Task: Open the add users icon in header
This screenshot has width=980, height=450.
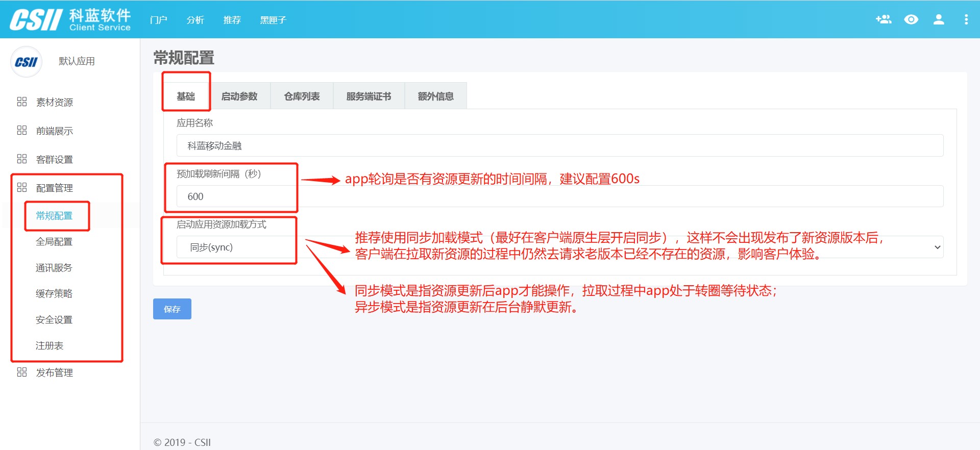Action: point(884,19)
